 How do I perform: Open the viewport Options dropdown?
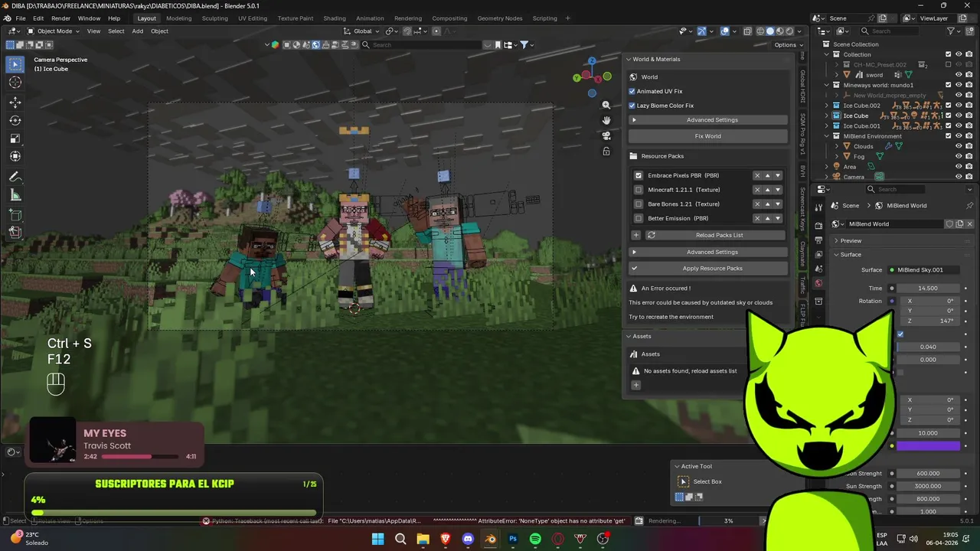click(788, 44)
